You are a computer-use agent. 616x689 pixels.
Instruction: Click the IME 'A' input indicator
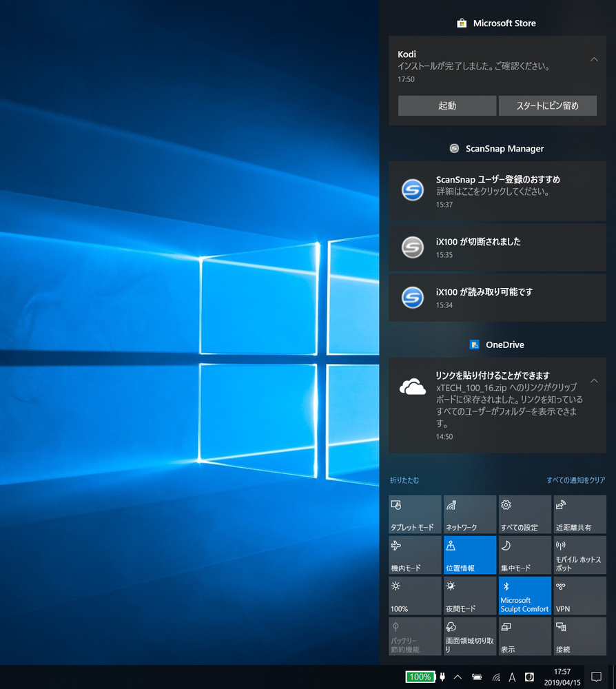[512, 677]
